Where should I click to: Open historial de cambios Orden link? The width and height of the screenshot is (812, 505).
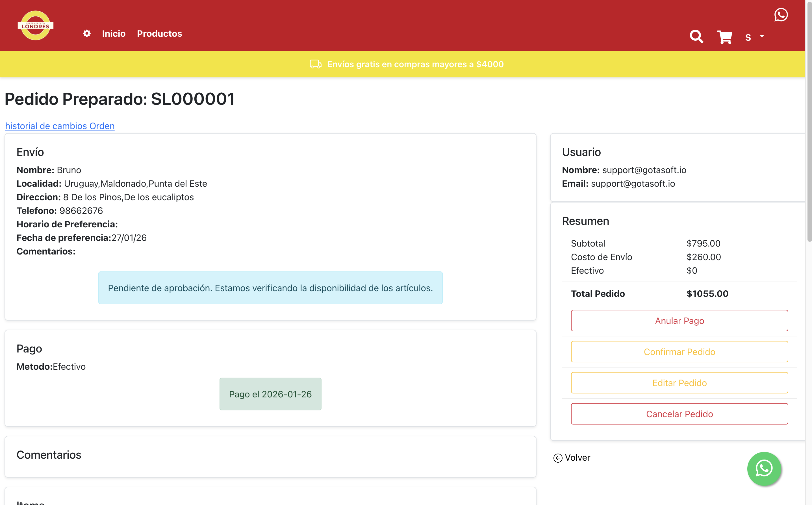pos(60,126)
